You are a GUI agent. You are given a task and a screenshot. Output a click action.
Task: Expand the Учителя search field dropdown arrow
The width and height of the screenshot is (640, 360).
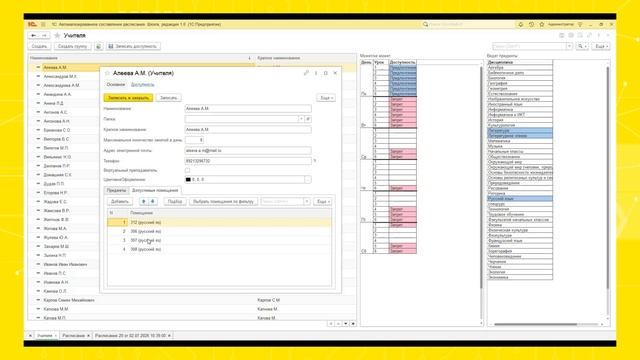coord(569,47)
